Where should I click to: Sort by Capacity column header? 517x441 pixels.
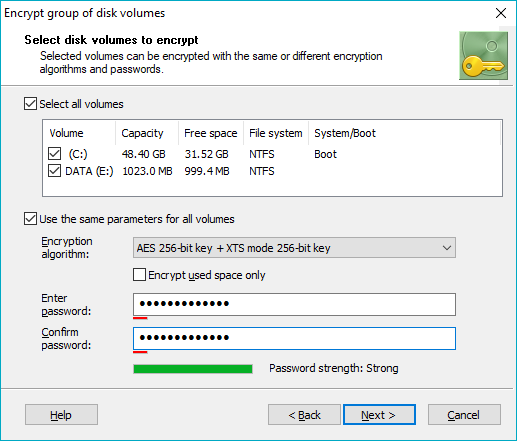142,133
